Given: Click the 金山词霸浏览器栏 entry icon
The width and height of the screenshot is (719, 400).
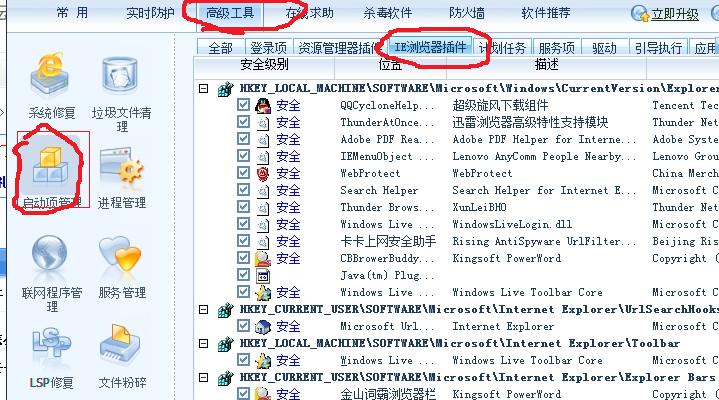Looking at the screenshot, I should (x=263, y=394).
